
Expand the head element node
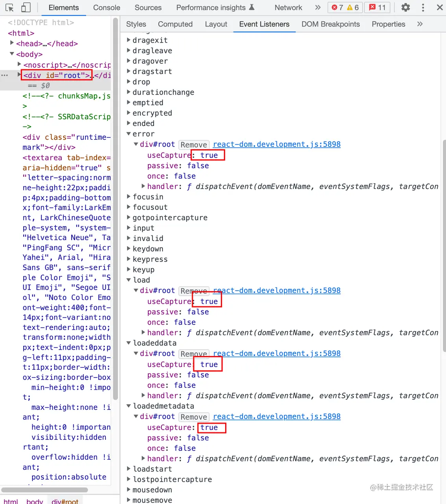pos(12,43)
